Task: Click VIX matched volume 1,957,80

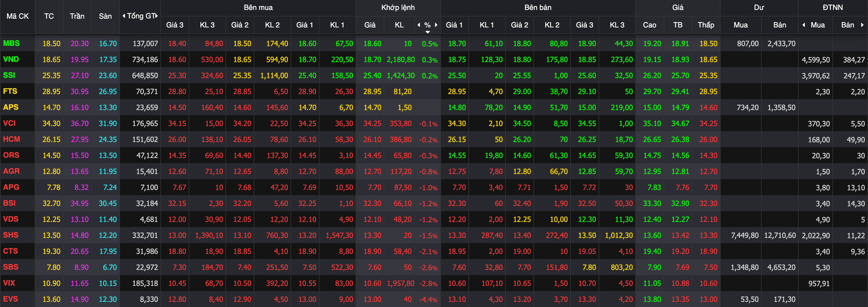Action: [401, 283]
